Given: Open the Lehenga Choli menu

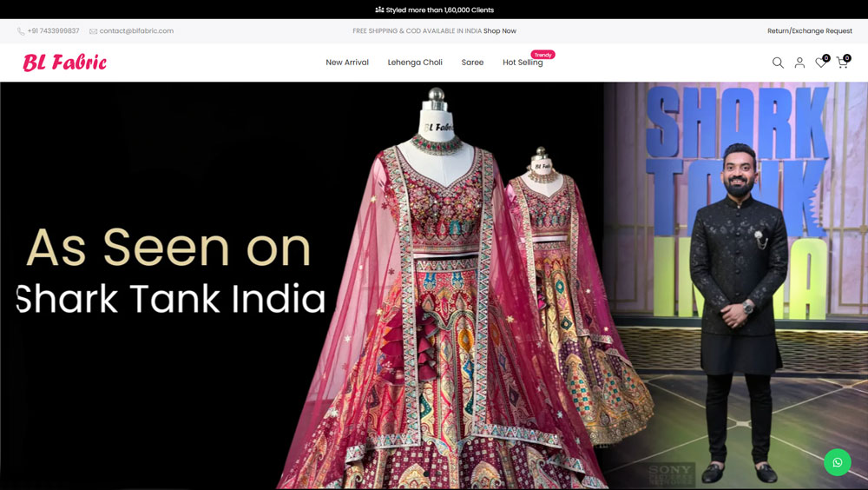Looking at the screenshot, I should [415, 63].
